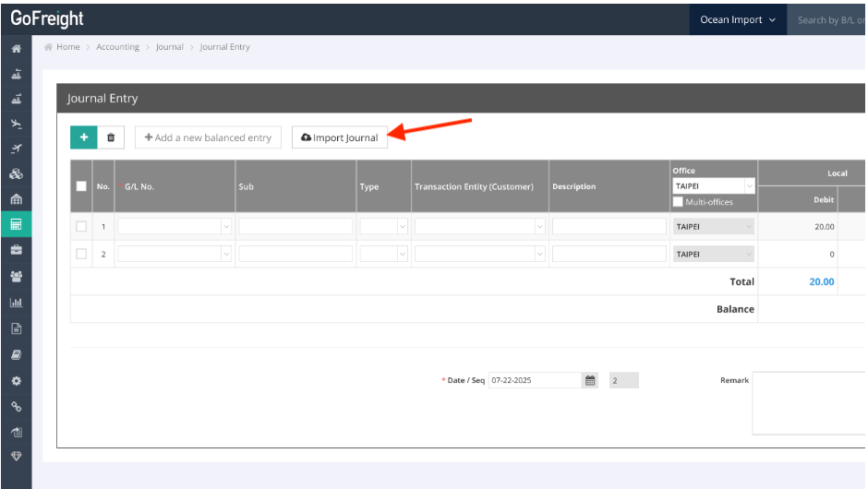Viewport: 868px width, 489px height.
Task: Go to Accounting in the breadcrumb
Action: pos(117,47)
